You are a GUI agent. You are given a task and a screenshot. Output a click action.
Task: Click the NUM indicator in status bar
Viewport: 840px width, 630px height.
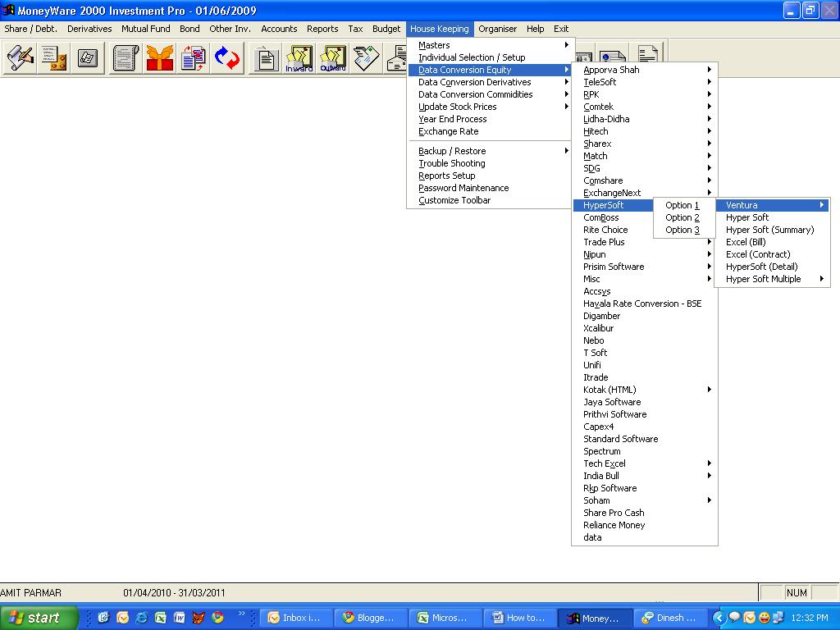pos(797,592)
